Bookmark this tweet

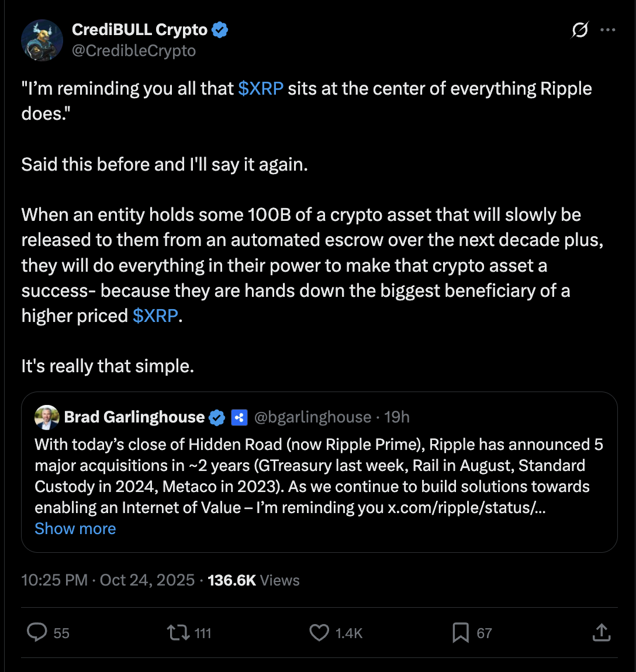coord(461,632)
